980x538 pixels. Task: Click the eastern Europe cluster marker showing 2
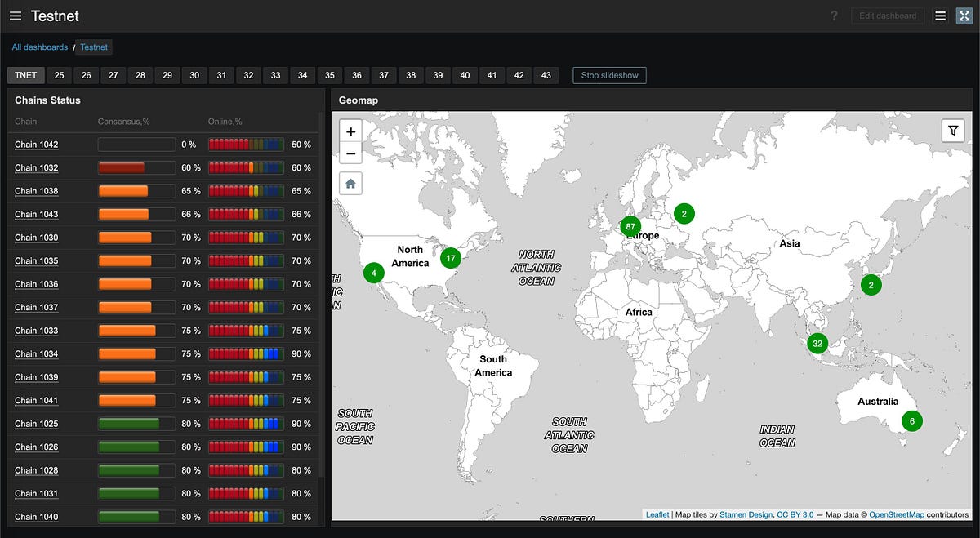[x=684, y=214]
